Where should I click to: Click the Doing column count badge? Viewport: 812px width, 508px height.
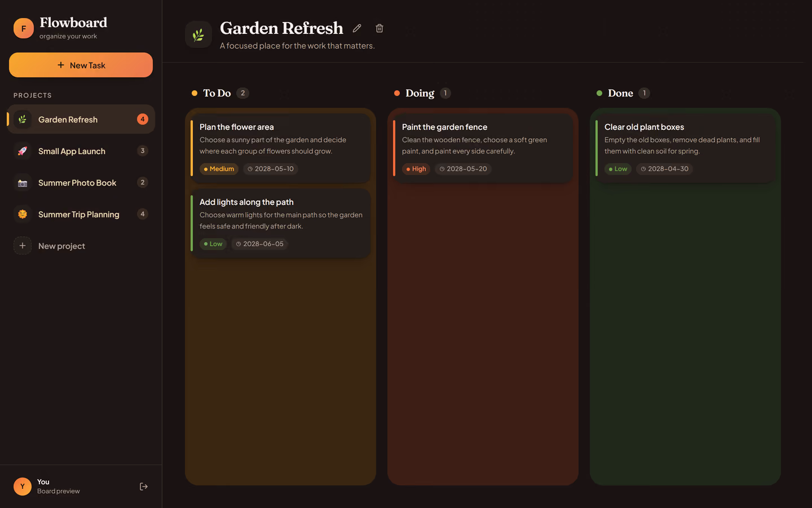445,93
